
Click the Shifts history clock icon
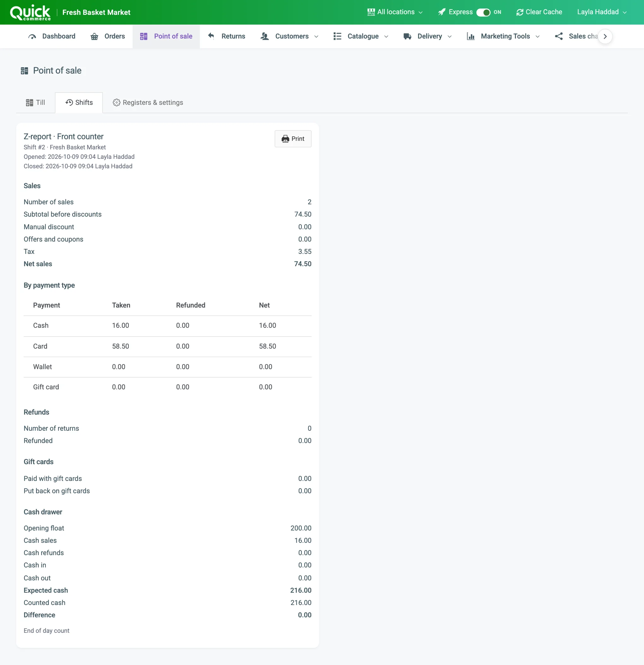pyautogui.click(x=69, y=102)
